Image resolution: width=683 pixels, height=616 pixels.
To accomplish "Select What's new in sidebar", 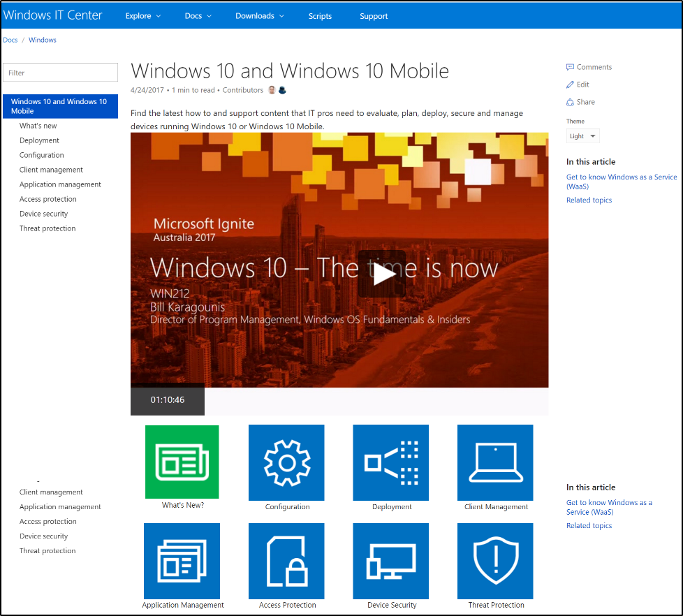I will tap(38, 126).
